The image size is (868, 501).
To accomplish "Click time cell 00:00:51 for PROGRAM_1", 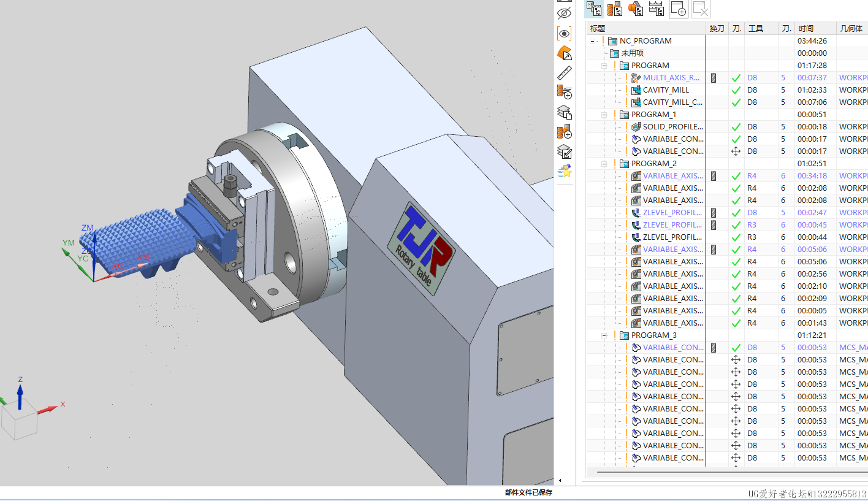I will [812, 115].
